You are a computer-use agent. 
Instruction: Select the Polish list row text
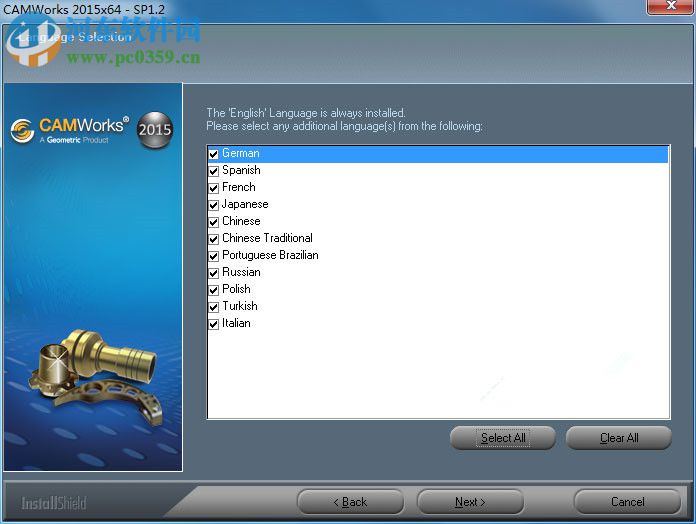pos(236,289)
